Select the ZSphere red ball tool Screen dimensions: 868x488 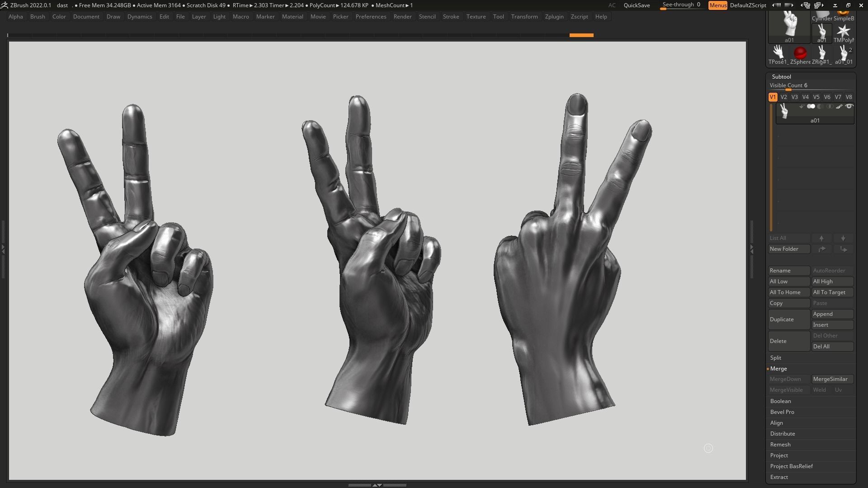click(x=800, y=55)
